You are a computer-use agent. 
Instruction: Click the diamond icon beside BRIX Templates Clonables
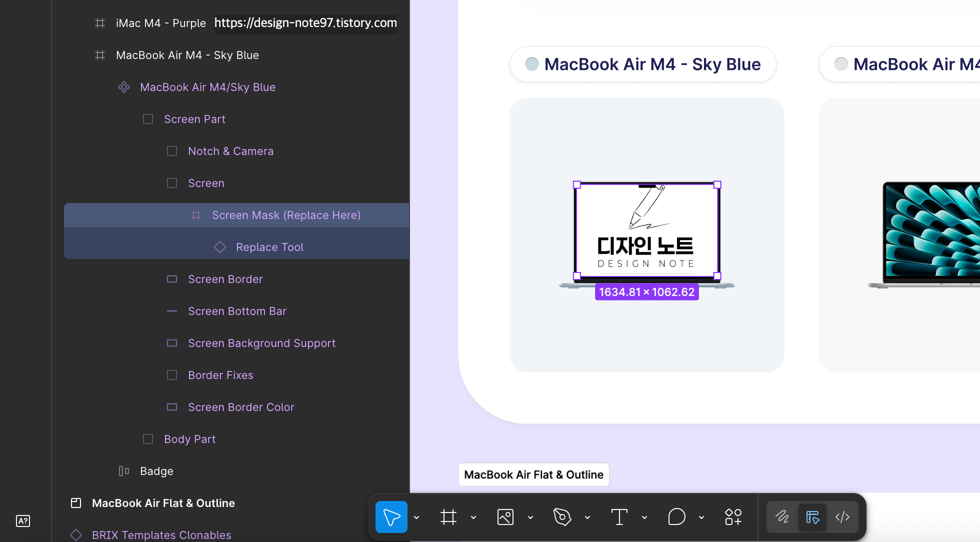[76, 535]
